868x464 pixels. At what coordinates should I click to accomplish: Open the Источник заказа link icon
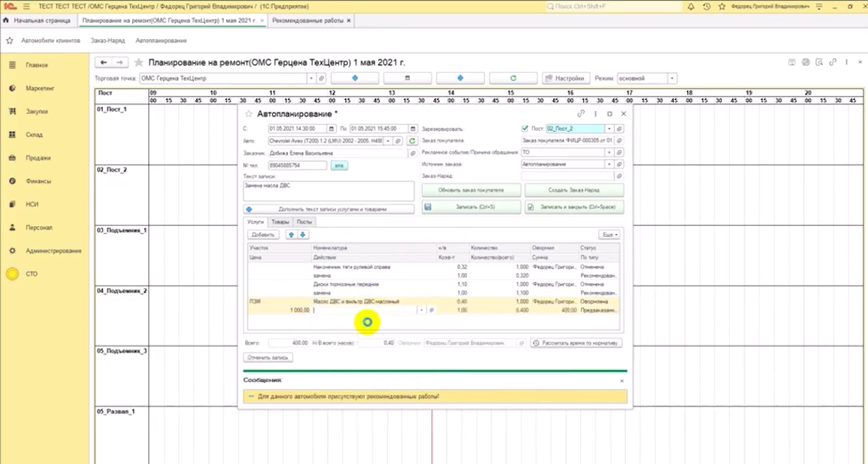pos(619,164)
